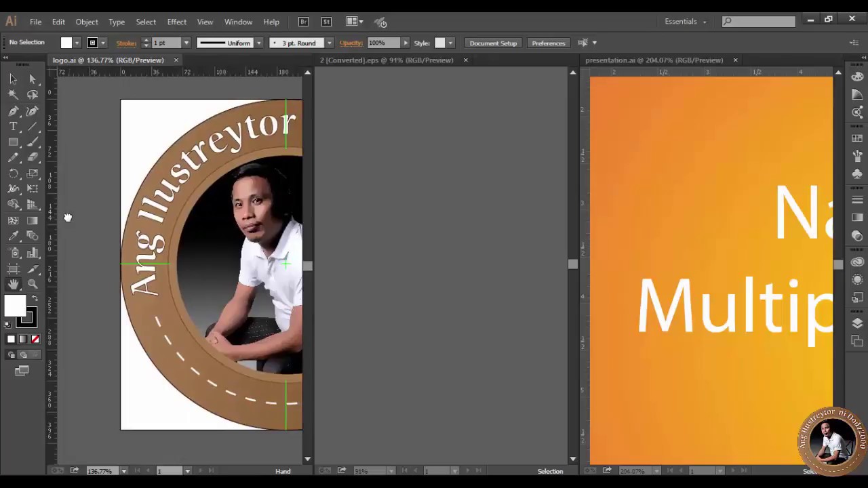Activate the Zoom magnifier tool
This screenshot has height=488, width=868.
tap(33, 285)
